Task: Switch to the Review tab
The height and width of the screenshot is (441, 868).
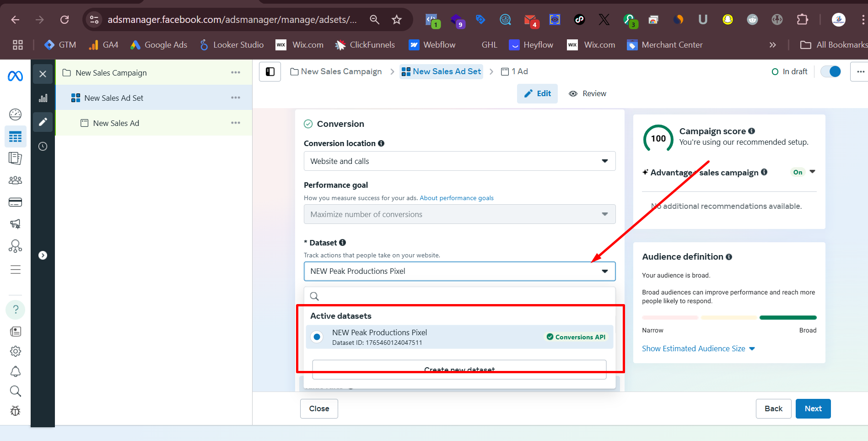Action: [x=588, y=93]
